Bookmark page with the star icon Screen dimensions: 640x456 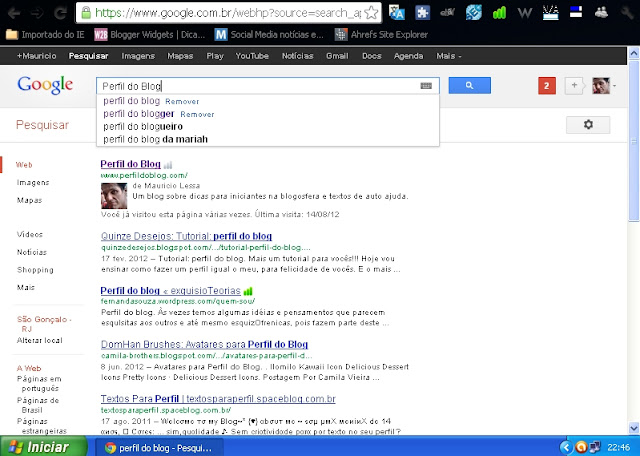(x=371, y=13)
